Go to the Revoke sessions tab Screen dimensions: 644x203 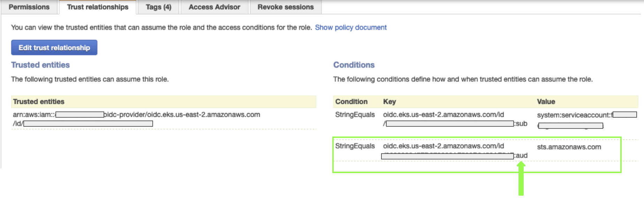pyautogui.click(x=286, y=7)
